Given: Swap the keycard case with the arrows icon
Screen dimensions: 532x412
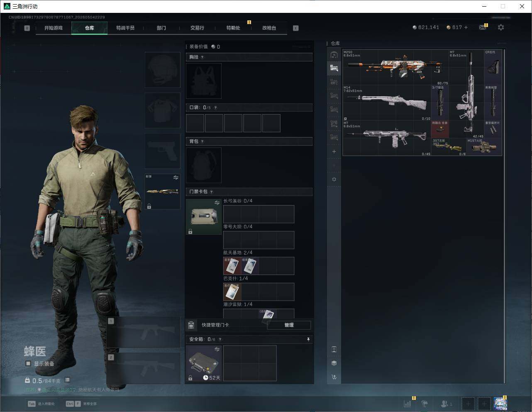Looking at the screenshot, I should [217, 203].
